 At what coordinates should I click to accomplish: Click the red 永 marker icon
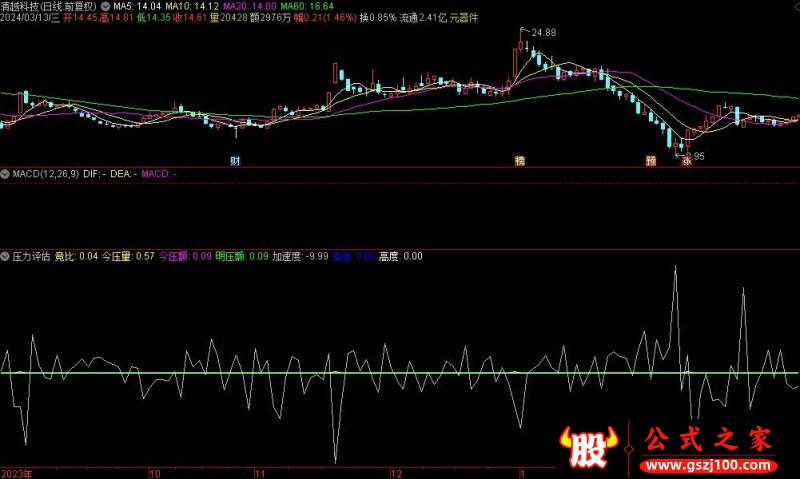[x=687, y=160]
